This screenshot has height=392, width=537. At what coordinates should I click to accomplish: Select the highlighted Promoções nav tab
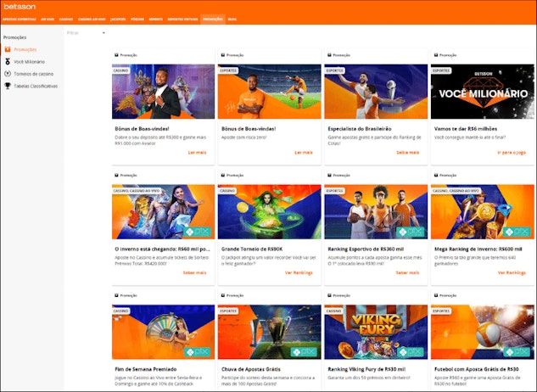click(x=213, y=20)
